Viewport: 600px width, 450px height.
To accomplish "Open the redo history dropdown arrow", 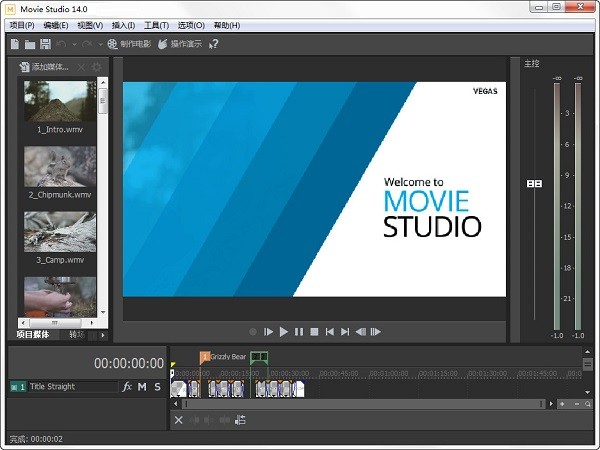I will point(98,44).
